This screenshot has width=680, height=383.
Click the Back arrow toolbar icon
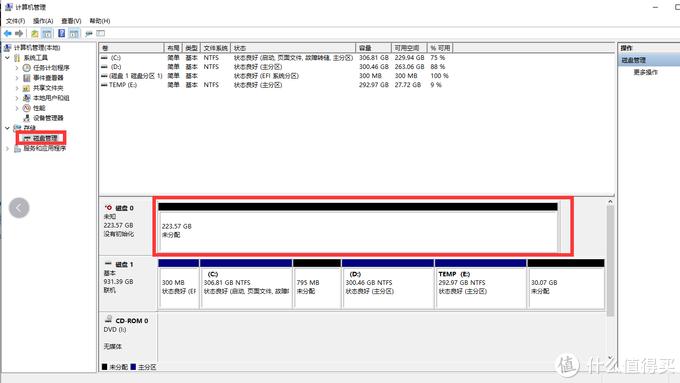point(8,33)
